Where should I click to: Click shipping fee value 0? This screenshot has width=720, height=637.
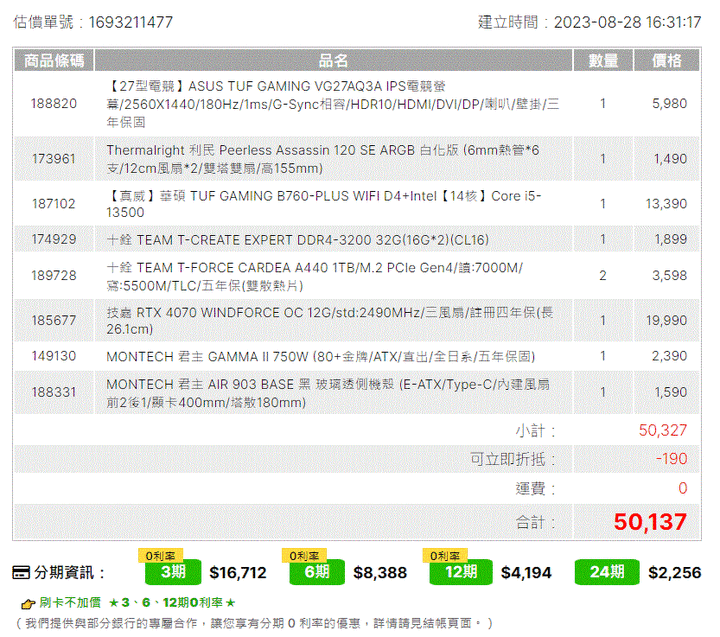pos(683,488)
